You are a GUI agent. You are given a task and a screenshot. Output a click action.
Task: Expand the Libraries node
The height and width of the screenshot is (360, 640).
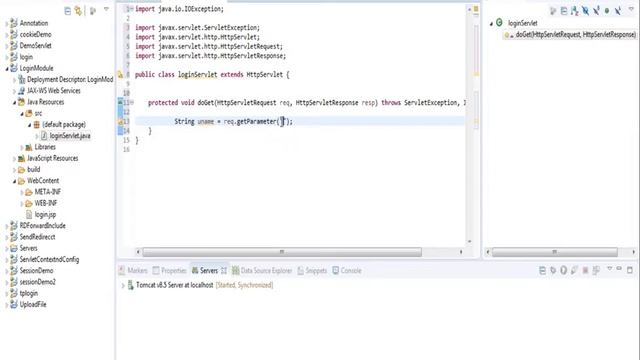[x=22, y=147]
